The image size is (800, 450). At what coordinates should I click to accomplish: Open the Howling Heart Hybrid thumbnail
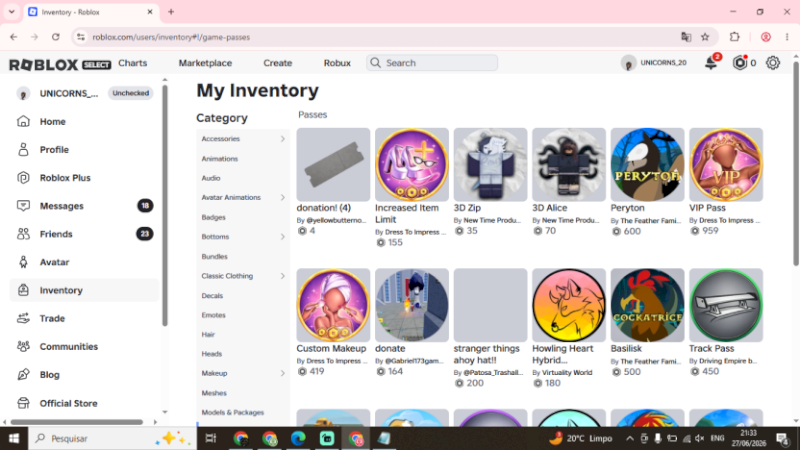coord(569,305)
